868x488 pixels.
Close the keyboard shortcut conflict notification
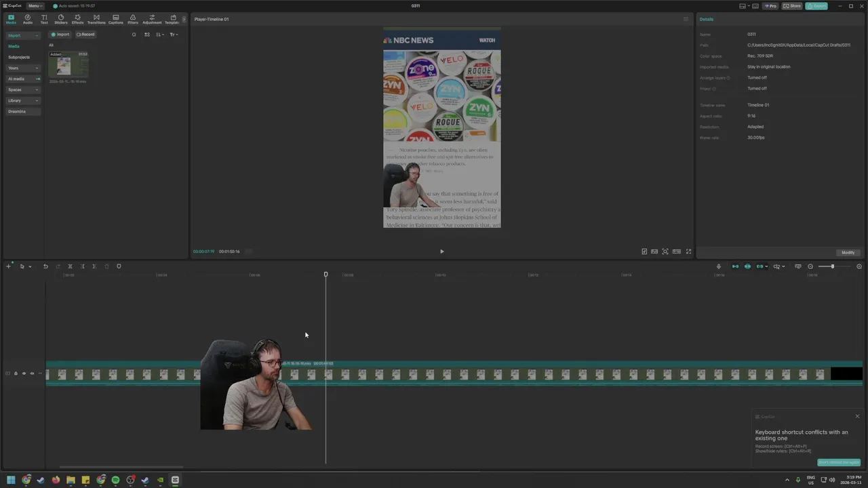tap(857, 416)
